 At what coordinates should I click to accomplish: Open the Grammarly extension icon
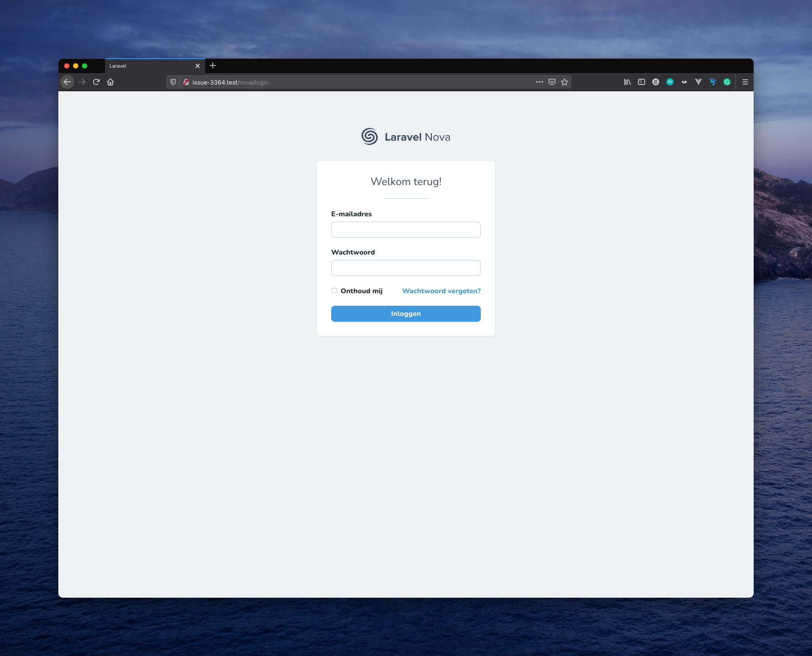click(727, 82)
